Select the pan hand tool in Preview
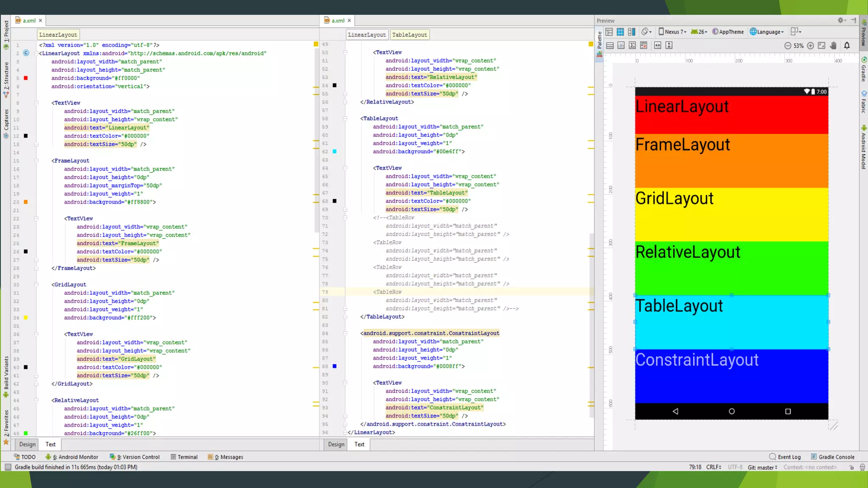The image size is (868, 488). pos(833,46)
